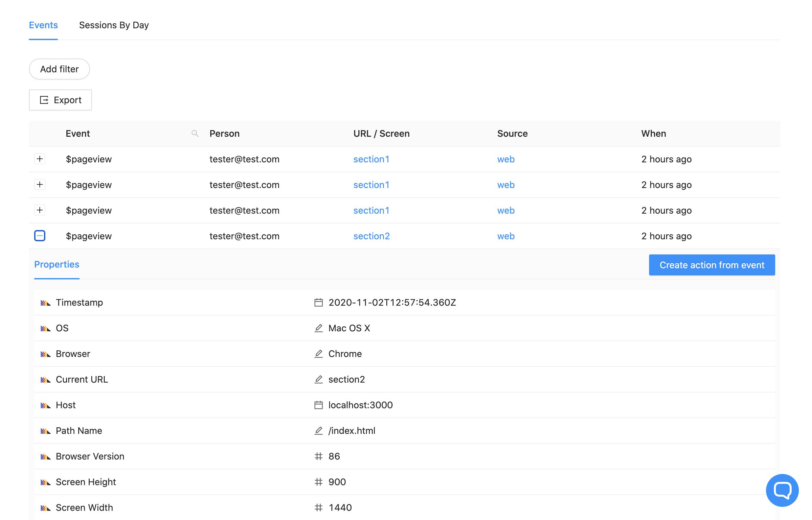This screenshot has height=520, width=812.
Task: Click the PostHog logo icon next to Host
Action: (46, 405)
